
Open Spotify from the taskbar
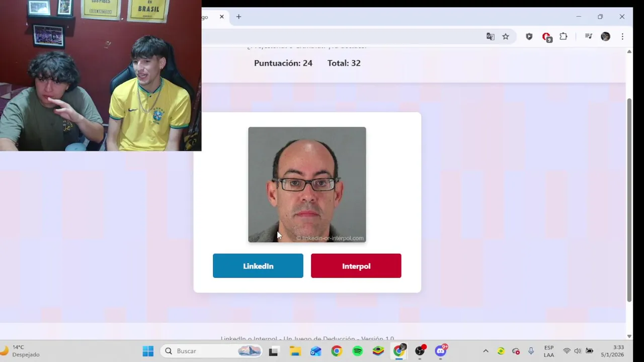(x=357, y=351)
